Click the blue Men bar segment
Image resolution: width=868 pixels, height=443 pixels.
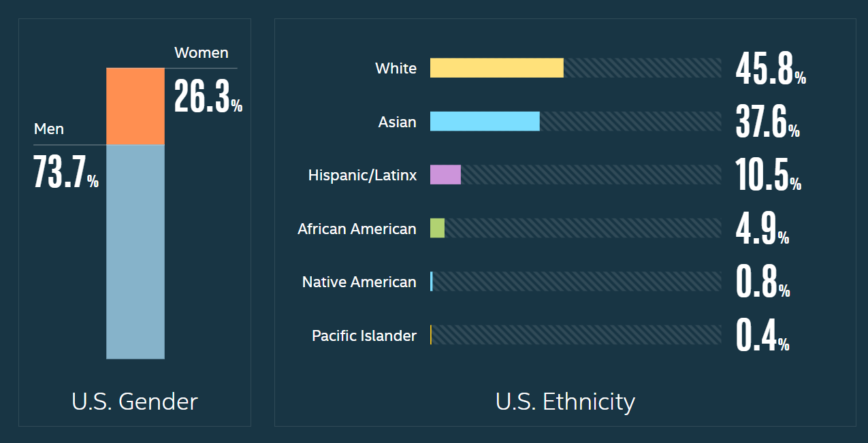point(135,251)
